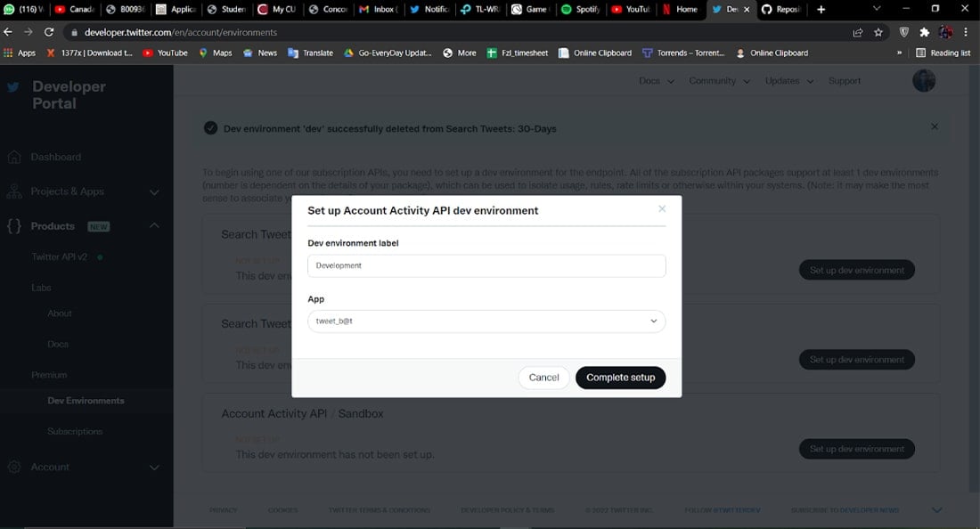Screen dimensions: 980x529
Task: Open Dashboard in the sidebar
Action: pos(55,157)
